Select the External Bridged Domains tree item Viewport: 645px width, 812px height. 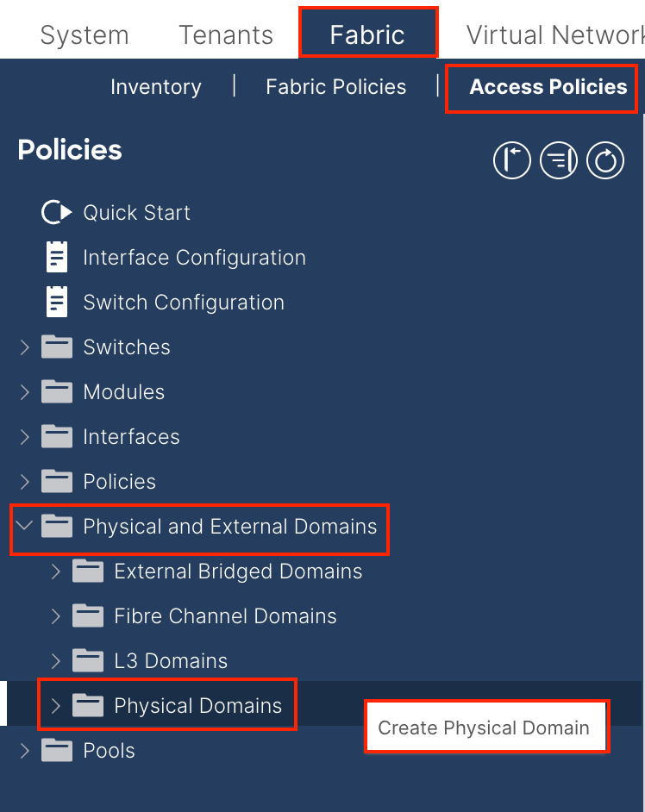[x=238, y=572]
